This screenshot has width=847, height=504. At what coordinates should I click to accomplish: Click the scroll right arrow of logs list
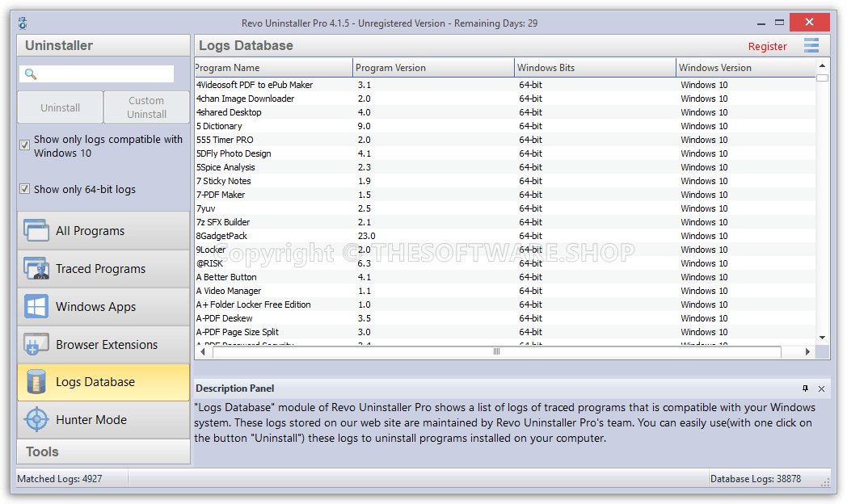coord(807,352)
